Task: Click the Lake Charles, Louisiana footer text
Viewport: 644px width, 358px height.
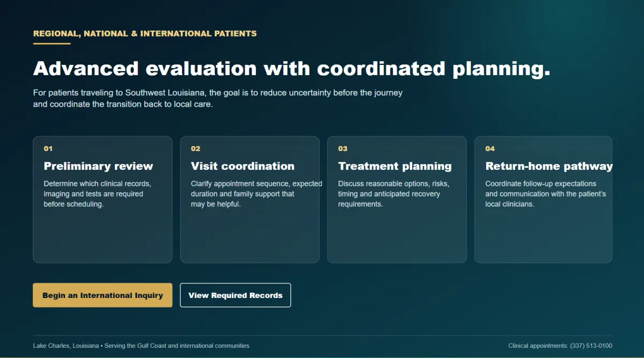Action: 141,346
